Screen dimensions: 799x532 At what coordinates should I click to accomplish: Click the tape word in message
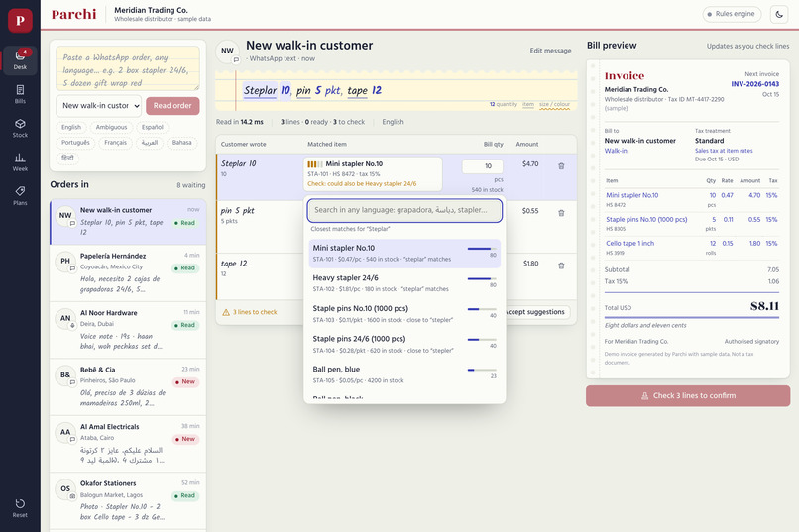click(x=357, y=90)
